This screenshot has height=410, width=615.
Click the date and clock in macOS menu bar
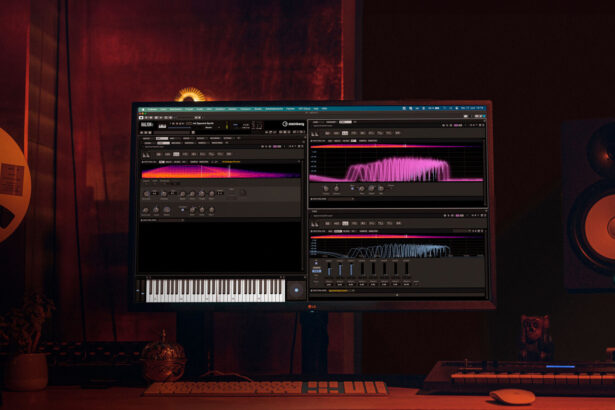pyautogui.click(x=473, y=108)
